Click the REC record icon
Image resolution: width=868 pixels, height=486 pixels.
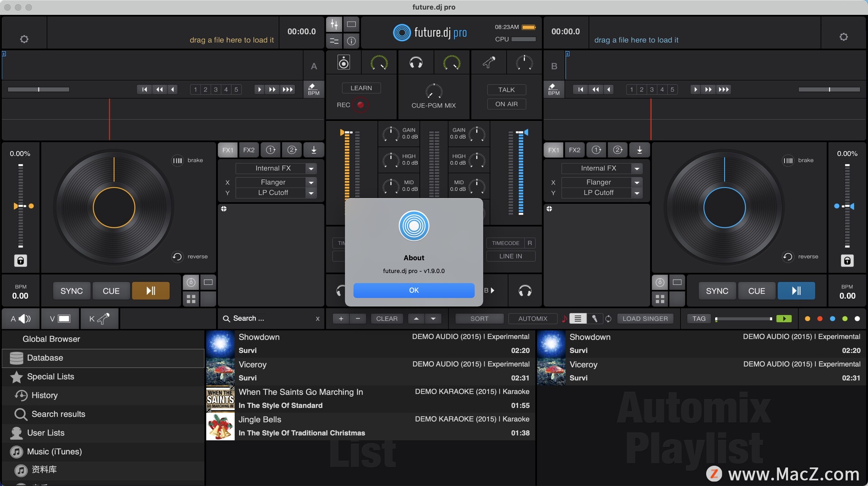(x=360, y=104)
